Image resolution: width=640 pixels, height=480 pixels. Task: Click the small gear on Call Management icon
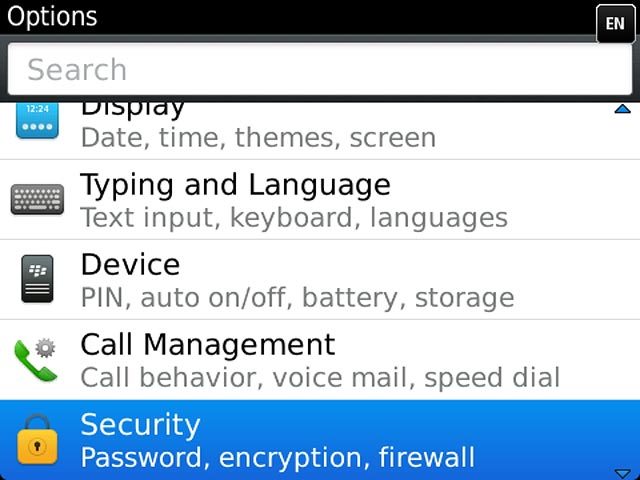45,348
